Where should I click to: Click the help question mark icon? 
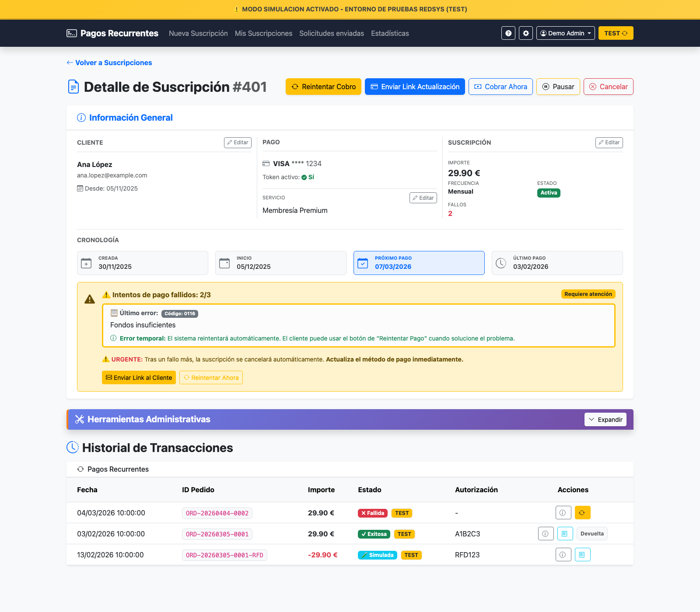click(x=508, y=33)
